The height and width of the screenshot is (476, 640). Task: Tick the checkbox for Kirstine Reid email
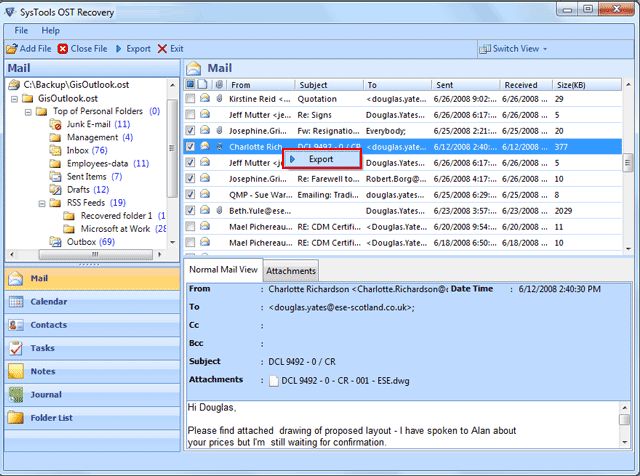point(190,99)
